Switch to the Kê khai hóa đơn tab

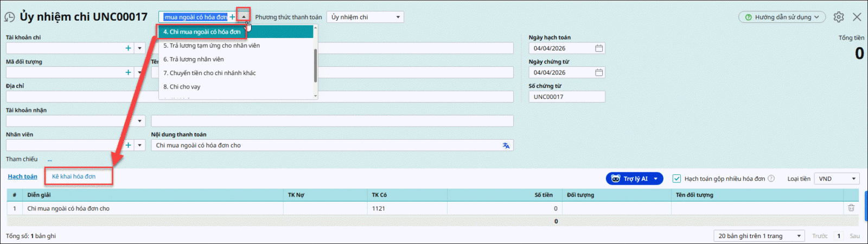point(74,177)
